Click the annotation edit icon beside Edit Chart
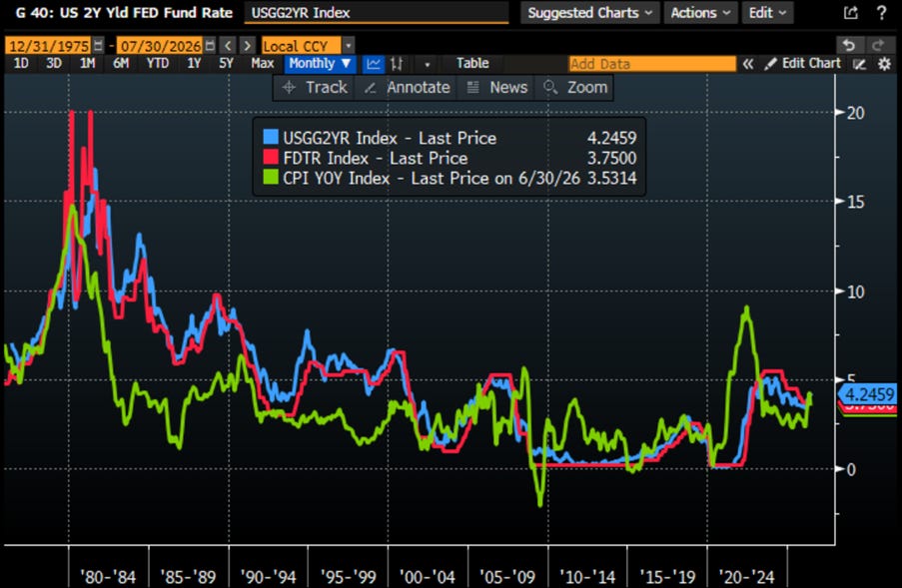This screenshot has height=588, width=902. tap(859, 64)
